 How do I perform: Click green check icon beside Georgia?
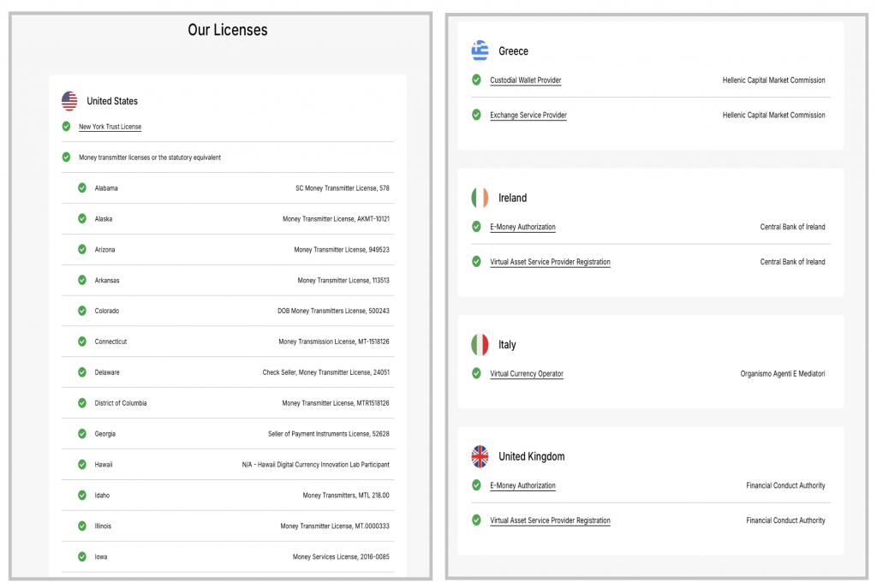(x=82, y=434)
